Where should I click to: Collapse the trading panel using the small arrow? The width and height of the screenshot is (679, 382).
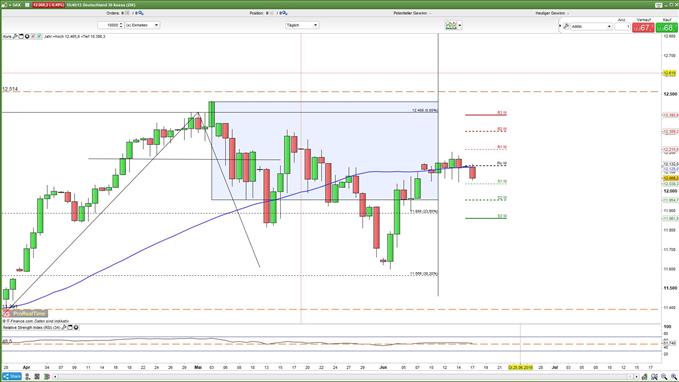[x=560, y=26]
